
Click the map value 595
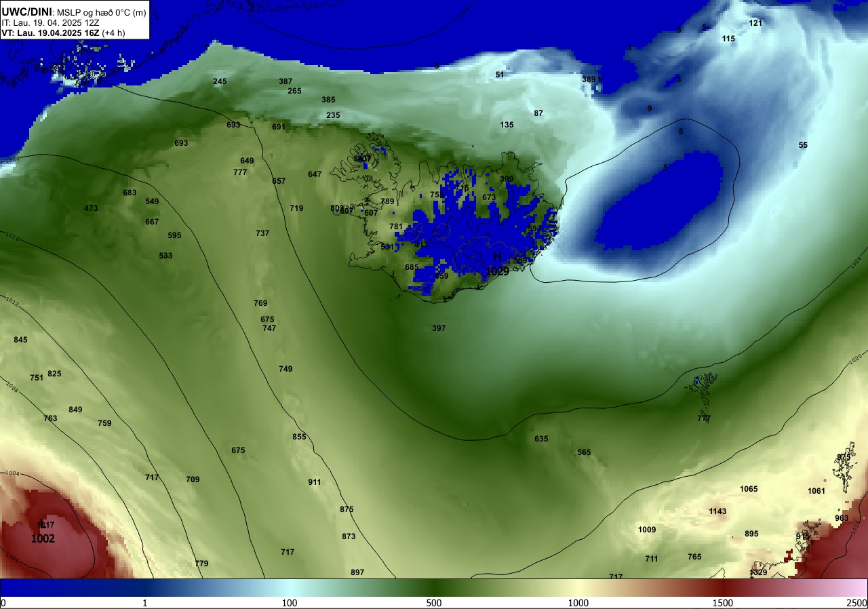point(174,235)
